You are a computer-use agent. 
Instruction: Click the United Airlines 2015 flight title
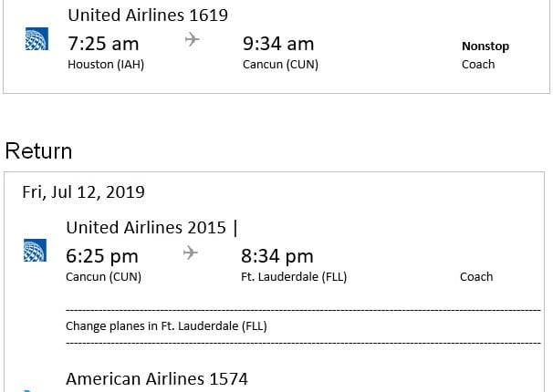[146, 228]
